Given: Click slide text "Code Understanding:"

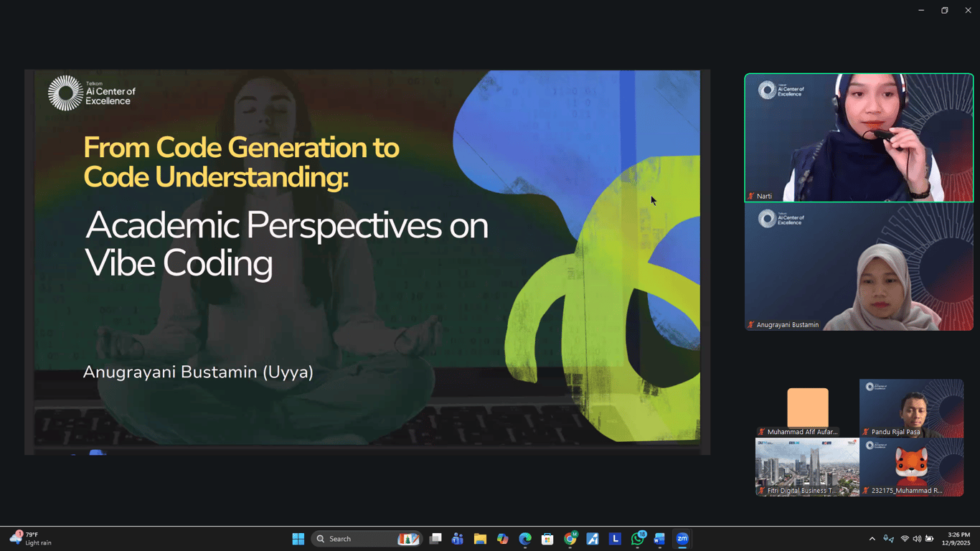Looking at the screenshot, I should (216, 176).
